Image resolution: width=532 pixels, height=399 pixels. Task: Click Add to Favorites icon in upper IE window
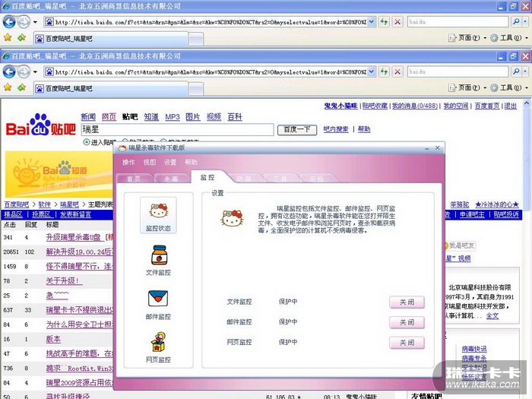[21, 38]
